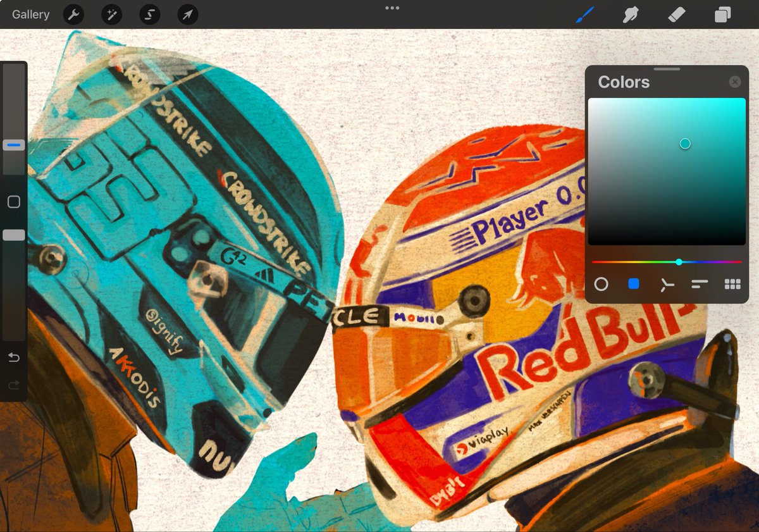Select the Brush tool
The image size is (759, 532).
click(x=586, y=15)
